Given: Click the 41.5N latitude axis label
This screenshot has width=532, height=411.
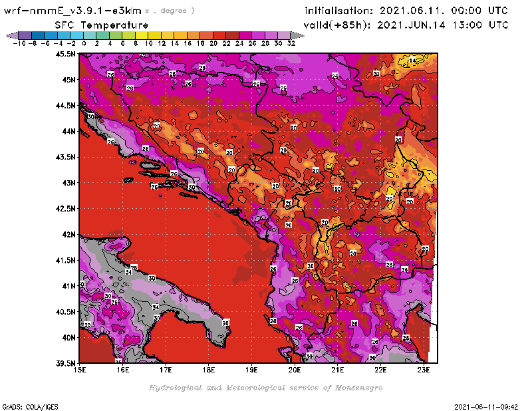Looking at the screenshot, I should [x=65, y=260].
